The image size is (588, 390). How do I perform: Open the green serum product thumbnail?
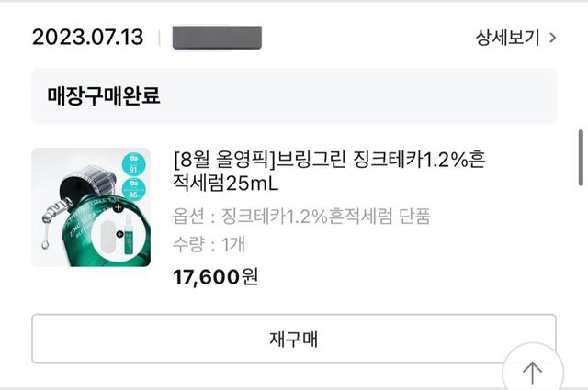[x=90, y=206]
